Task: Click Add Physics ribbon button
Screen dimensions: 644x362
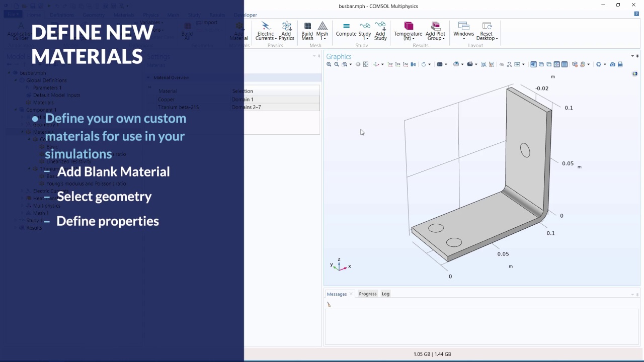Action: (286, 31)
